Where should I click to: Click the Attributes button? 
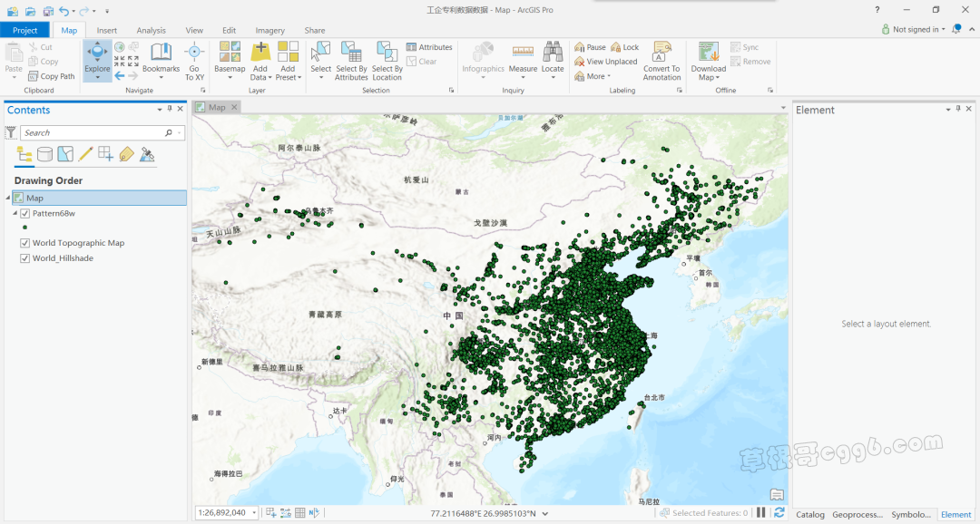coord(429,47)
